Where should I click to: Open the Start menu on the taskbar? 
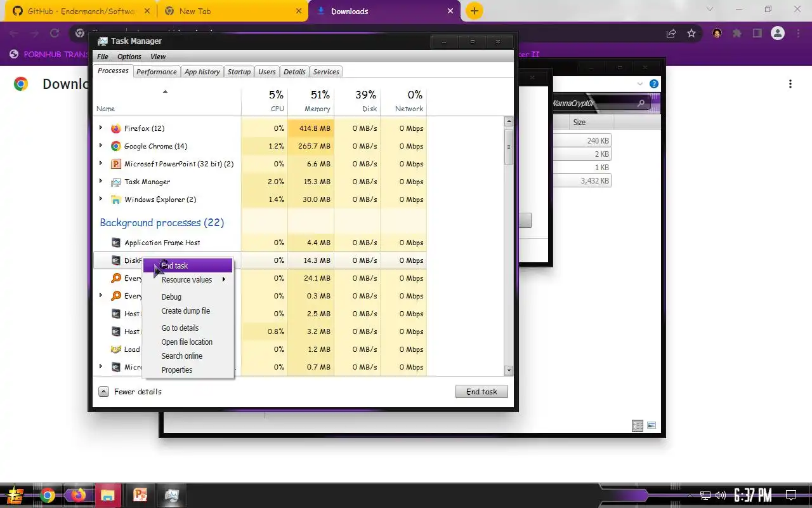click(x=15, y=495)
